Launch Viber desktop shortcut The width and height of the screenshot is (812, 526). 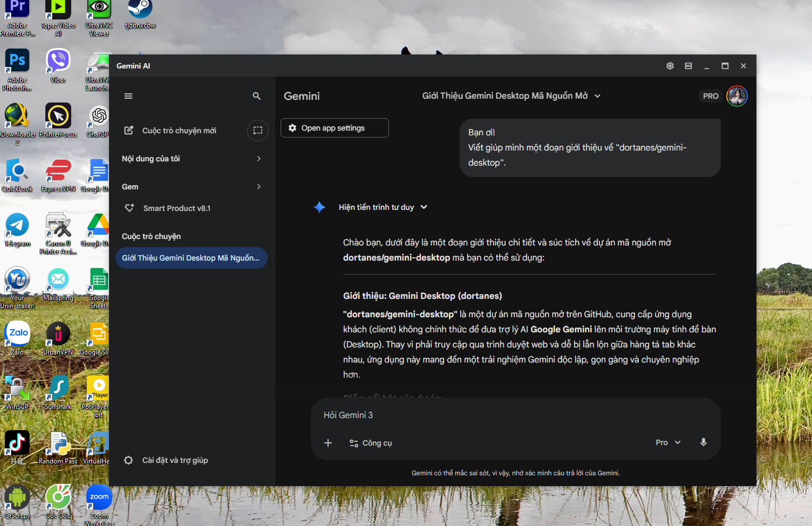[x=58, y=66]
